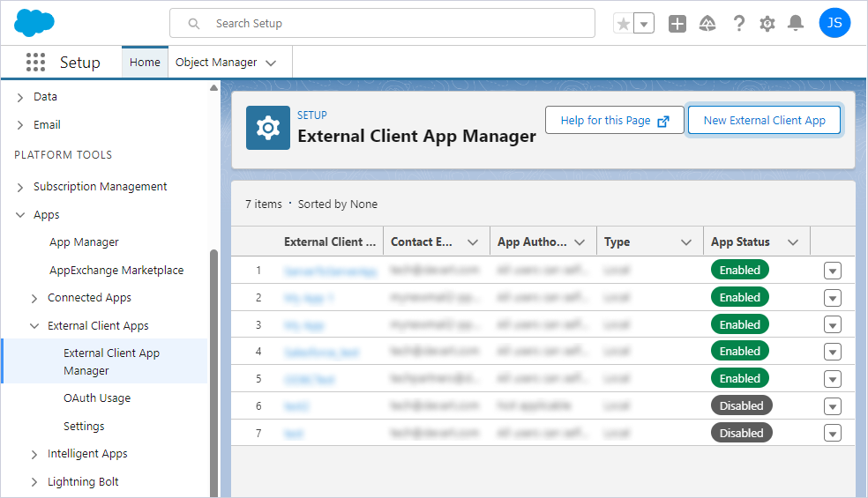
Task: Click New External Client App button
Action: 765,120
